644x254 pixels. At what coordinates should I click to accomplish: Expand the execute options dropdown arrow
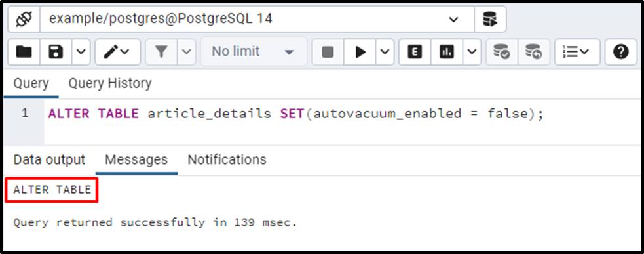click(x=385, y=52)
